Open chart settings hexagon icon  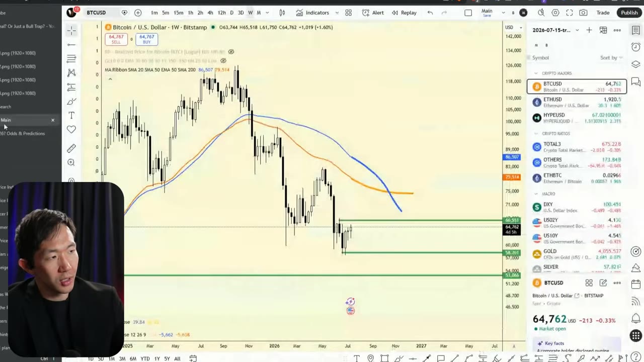(x=555, y=13)
